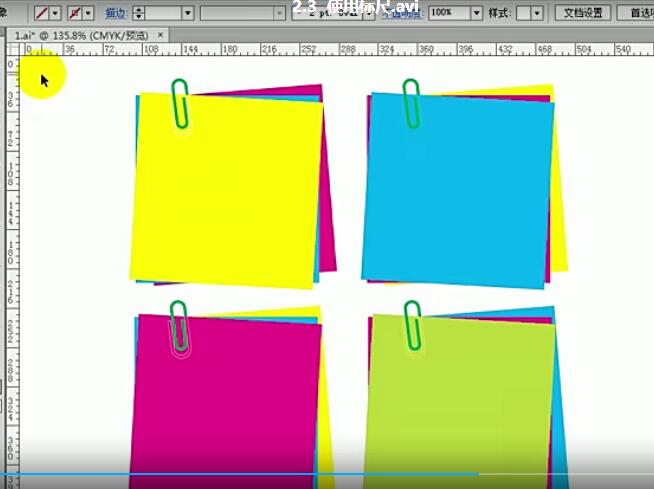Close the 1.ai document tab
654x489 pixels.
click(x=161, y=34)
